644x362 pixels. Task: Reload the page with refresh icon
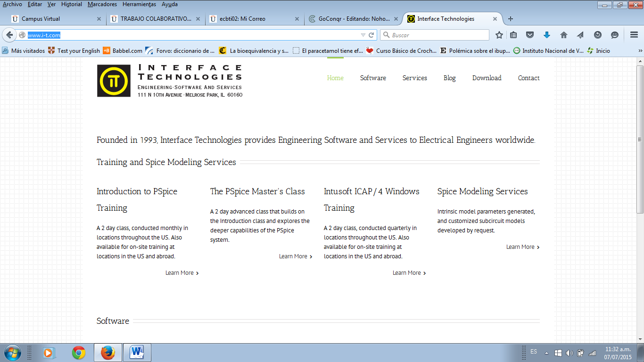(372, 35)
